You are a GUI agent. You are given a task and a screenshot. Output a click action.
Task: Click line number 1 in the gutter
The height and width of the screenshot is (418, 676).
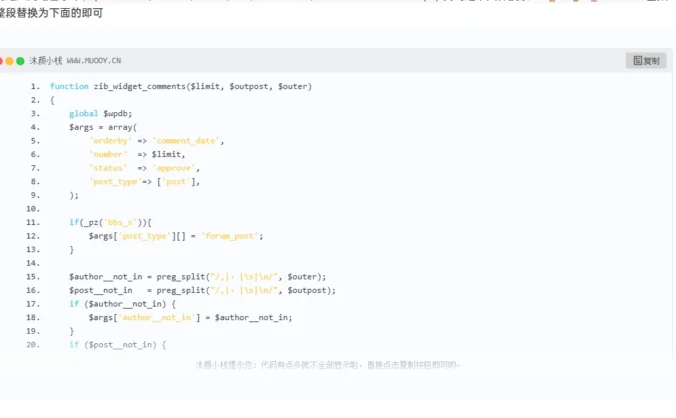[35, 87]
